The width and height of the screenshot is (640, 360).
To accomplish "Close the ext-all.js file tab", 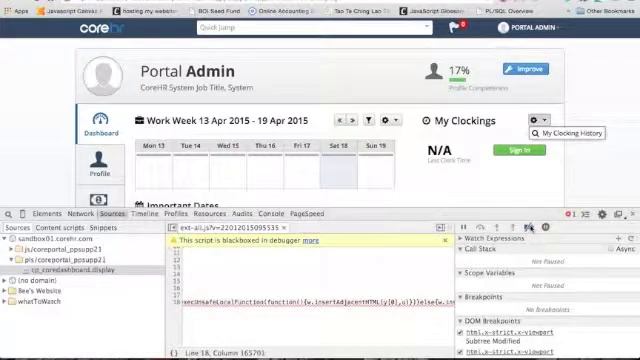I will pos(284,228).
